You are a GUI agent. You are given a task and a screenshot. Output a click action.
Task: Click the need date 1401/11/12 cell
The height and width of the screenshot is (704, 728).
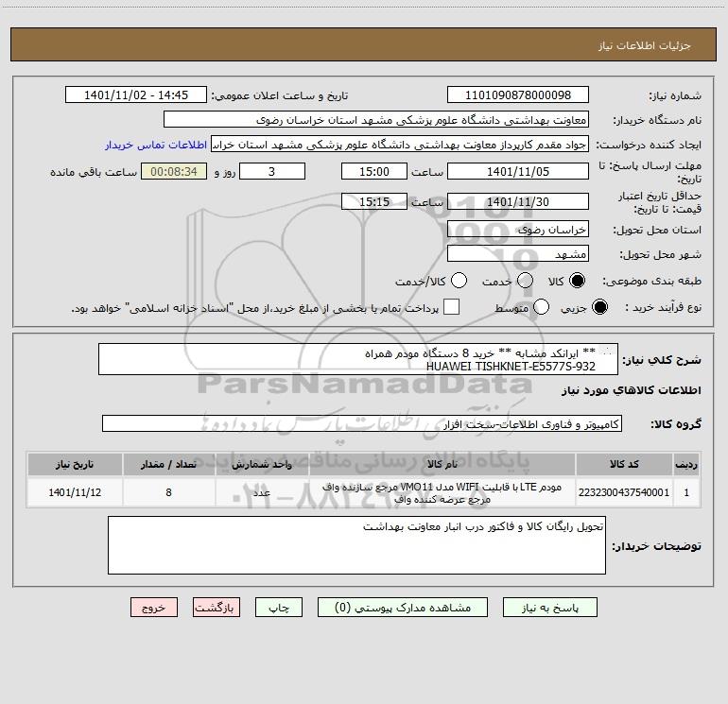[75, 492]
